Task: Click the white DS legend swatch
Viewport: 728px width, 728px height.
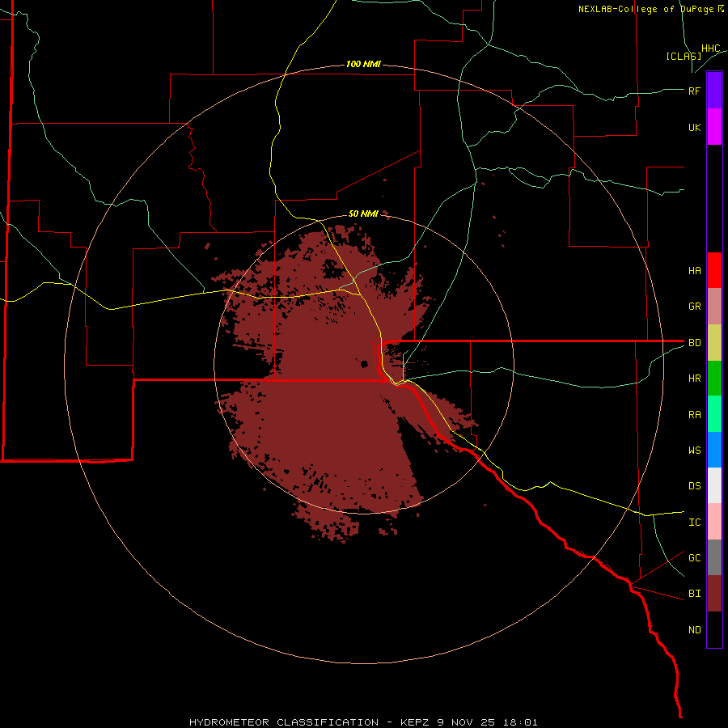Action: [x=714, y=485]
